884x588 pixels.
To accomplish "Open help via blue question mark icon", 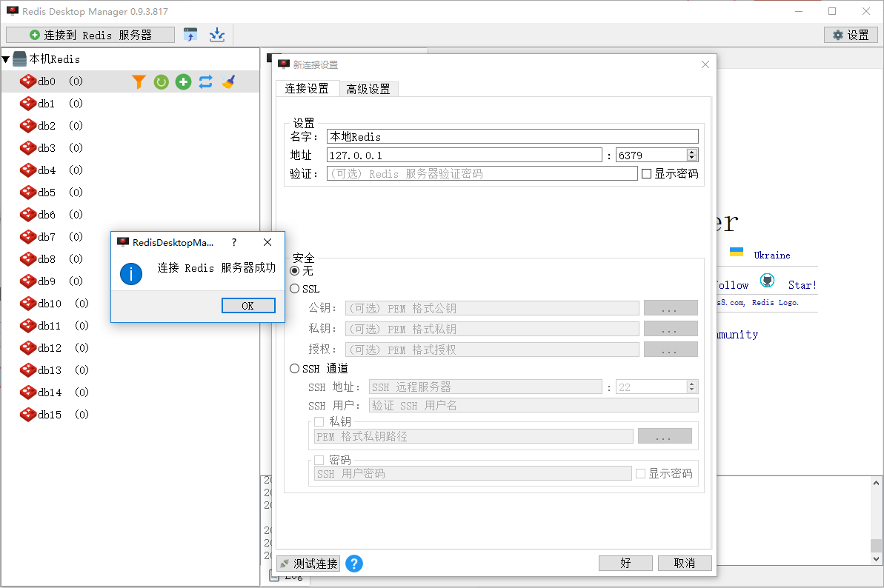I will 354,564.
